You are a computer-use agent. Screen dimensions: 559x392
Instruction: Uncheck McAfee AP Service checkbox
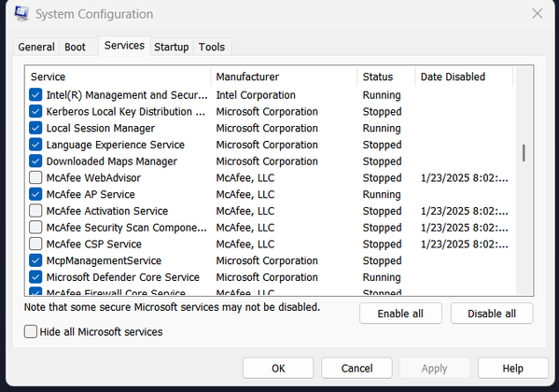click(35, 194)
